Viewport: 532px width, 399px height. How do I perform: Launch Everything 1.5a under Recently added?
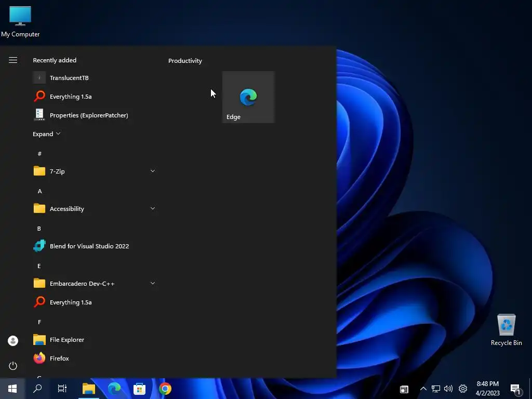click(95, 96)
